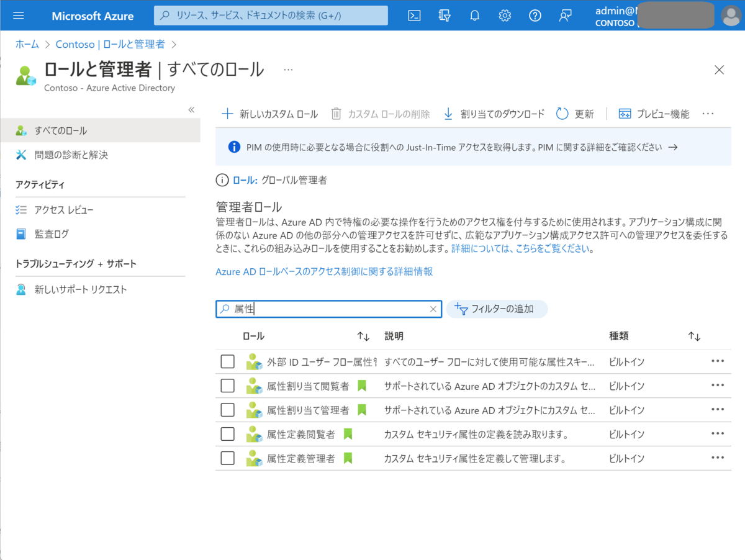Open the hamburger portal menu
The image size is (745, 560).
pyautogui.click(x=18, y=16)
